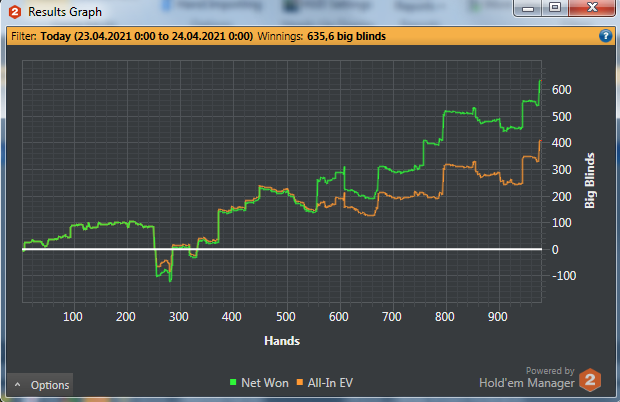Click the 'Winnings:' label in orange bar

point(280,36)
